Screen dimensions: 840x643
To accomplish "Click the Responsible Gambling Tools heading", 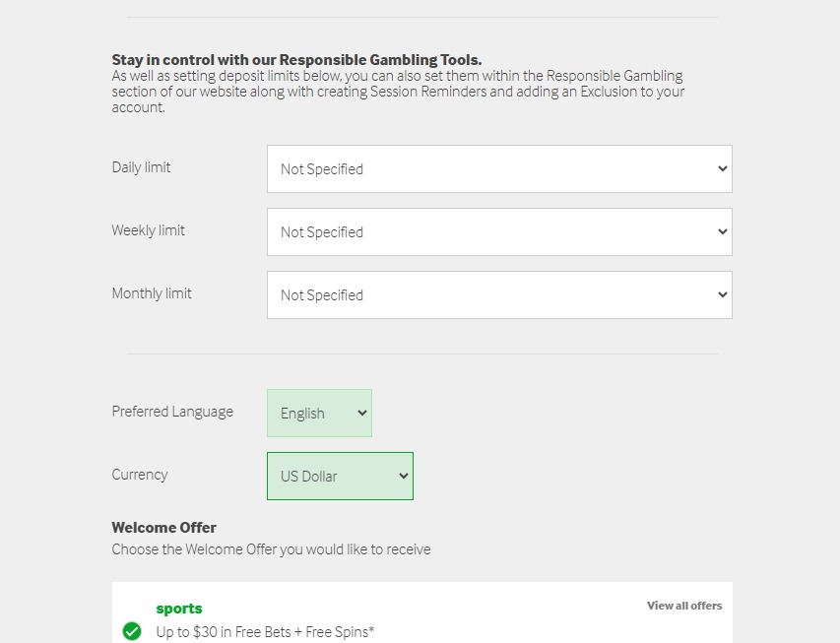I will [296, 59].
